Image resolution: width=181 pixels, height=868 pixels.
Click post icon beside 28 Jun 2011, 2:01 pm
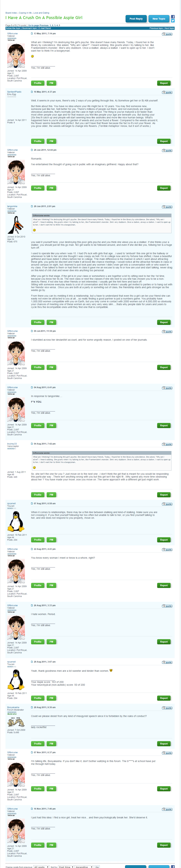coord(32,206)
